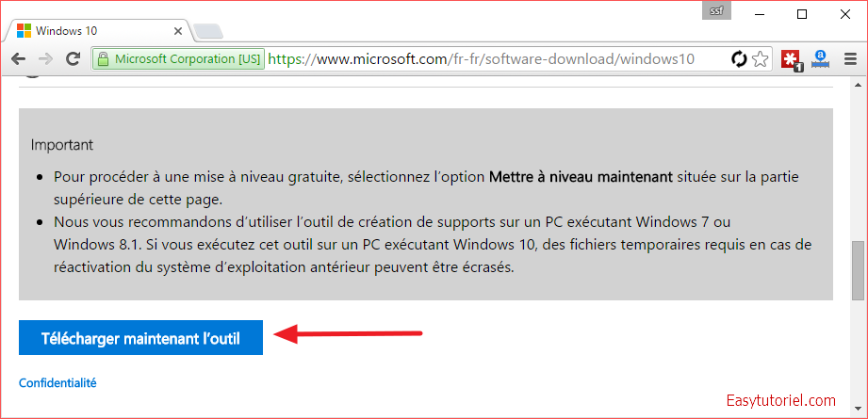Go back to the previous page
The height and width of the screenshot is (419, 868).
[x=18, y=59]
